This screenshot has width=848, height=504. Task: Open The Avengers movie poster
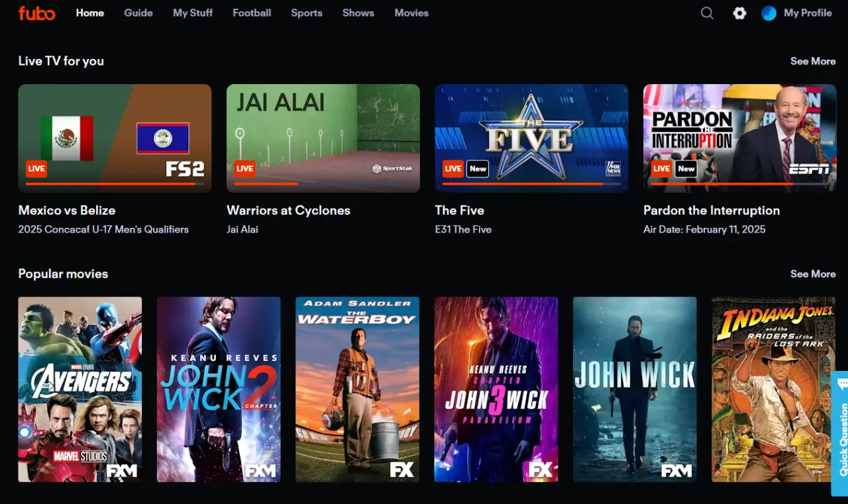[x=79, y=389]
